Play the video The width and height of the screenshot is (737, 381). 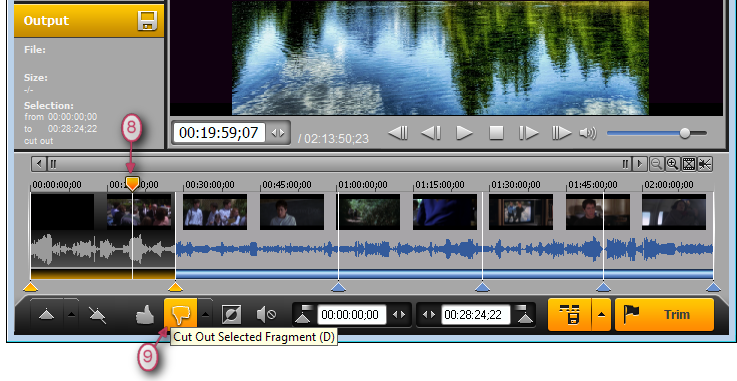pos(464,133)
